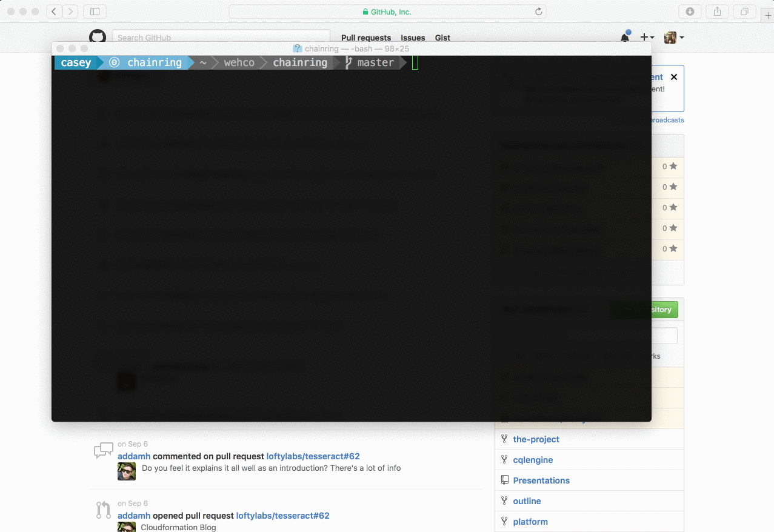Screen dimensions: 774x532
Task: Open the user avatar dropdown menu
Action: point(674,38)
